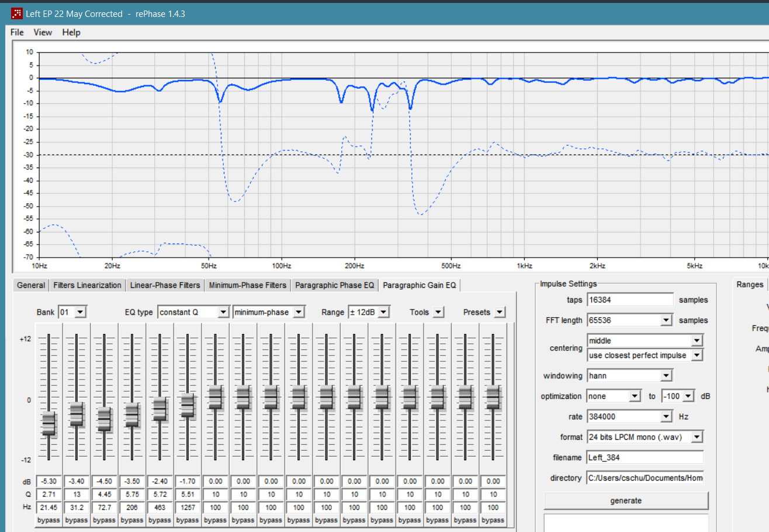Image resolution: width=769 pixels, height=532 pixels.
Task: Click the generate button
Action: (x=625, y=500)
